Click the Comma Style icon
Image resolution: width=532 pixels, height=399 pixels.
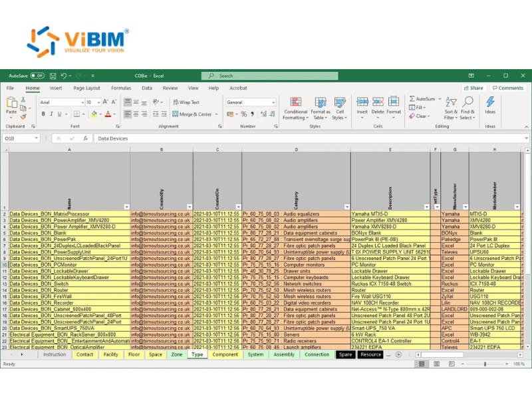coord(252,114)
